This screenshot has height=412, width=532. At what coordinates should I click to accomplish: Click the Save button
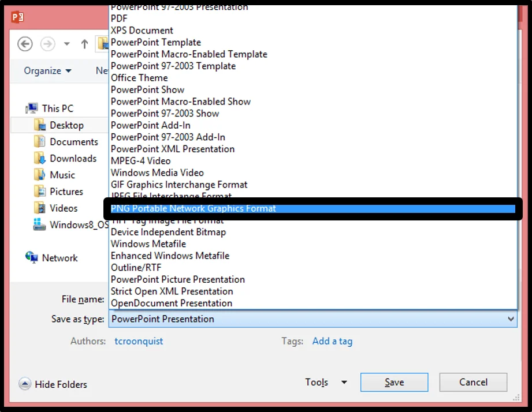coord(394,382)
